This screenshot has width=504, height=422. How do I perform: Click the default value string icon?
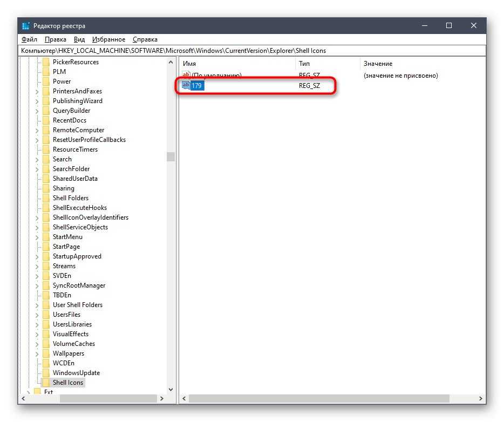pyautogui.click(x=186, y=75)
